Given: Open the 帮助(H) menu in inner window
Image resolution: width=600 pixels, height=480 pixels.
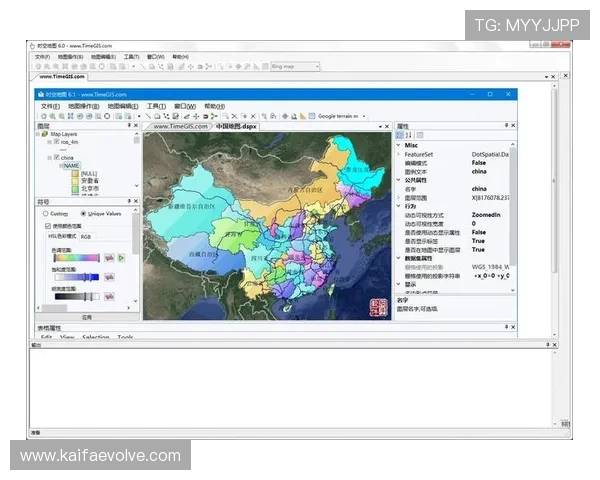Looking at the screenshot, I should (214, 106).
